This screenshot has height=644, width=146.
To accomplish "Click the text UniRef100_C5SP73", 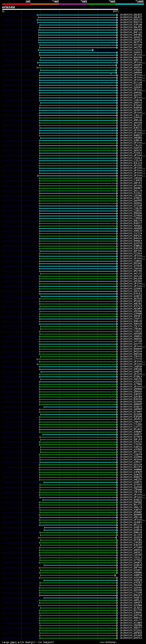I will click(x=131, y=319).
